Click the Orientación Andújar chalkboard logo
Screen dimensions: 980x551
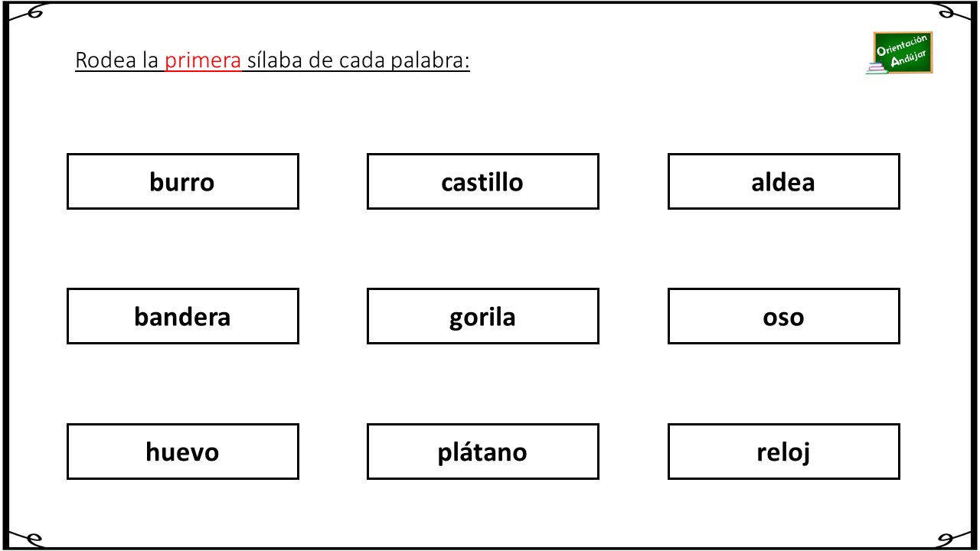[901, 53]
